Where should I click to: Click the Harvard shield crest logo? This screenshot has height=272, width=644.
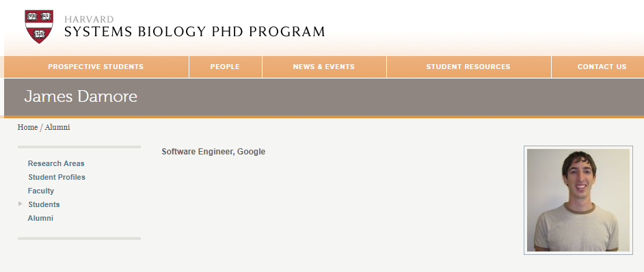(x=39, y=27)
